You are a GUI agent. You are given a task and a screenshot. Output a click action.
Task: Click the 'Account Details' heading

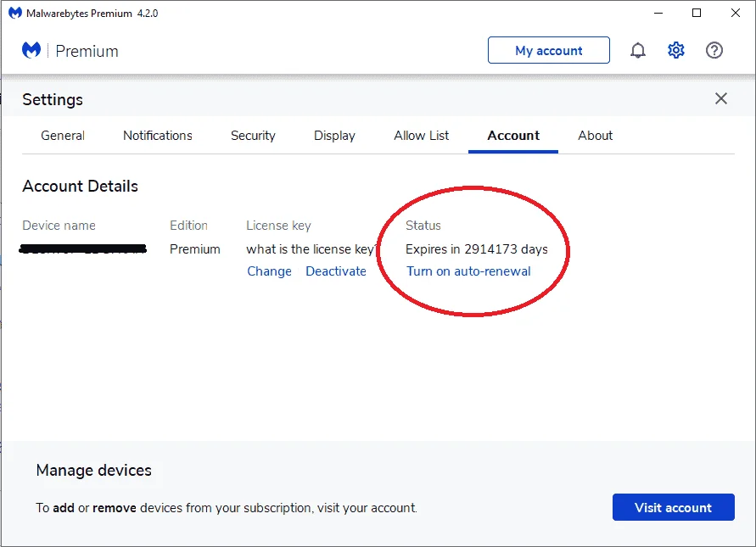click(80, 186)
